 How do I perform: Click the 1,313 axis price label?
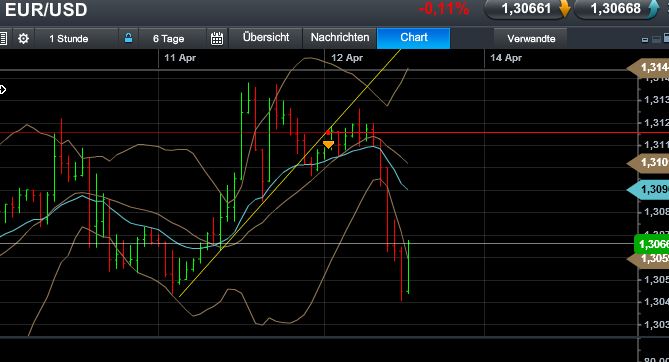656,100
